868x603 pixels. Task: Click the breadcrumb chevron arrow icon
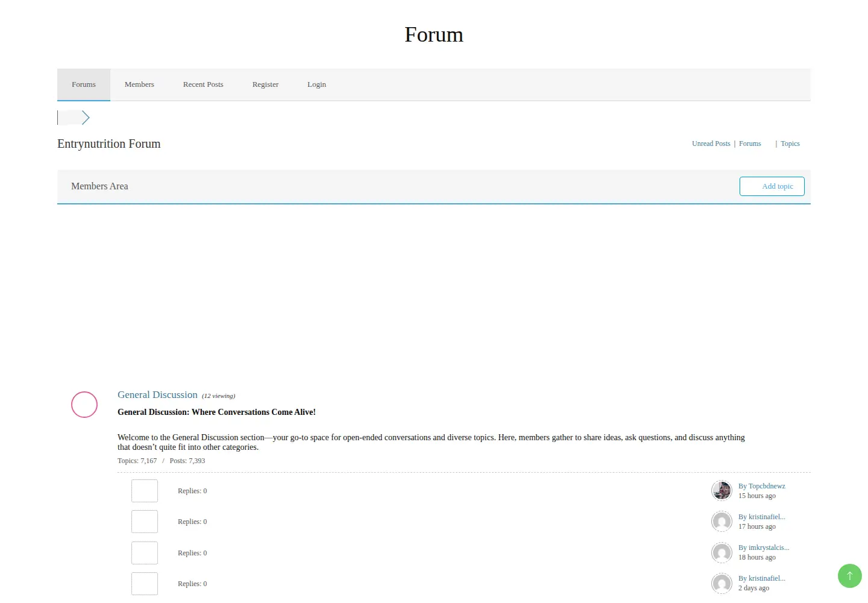pos(86,118)
